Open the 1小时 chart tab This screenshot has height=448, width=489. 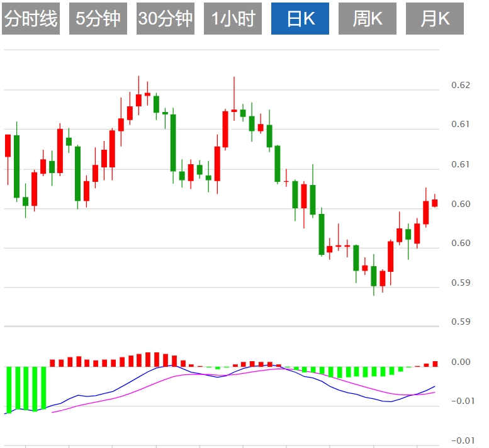tap(233, 18)
